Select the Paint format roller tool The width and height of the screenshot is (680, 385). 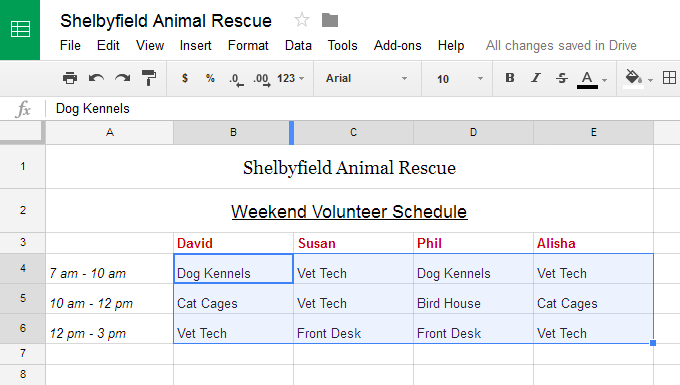pos(149,78)
